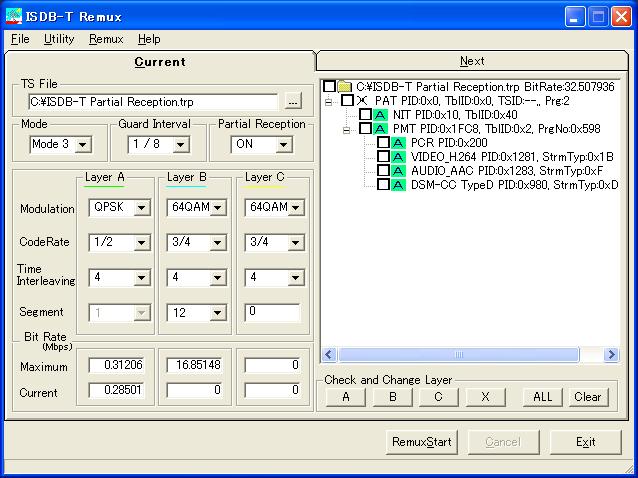The width and height of the screenshot is (638, 478).
Task: Open the Partial Reception dropdown
Action: (284, 144)
